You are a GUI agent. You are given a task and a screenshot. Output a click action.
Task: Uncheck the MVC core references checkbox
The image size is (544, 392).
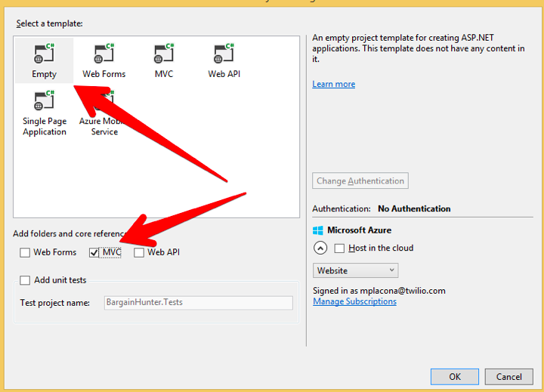(x=94, y=252)
